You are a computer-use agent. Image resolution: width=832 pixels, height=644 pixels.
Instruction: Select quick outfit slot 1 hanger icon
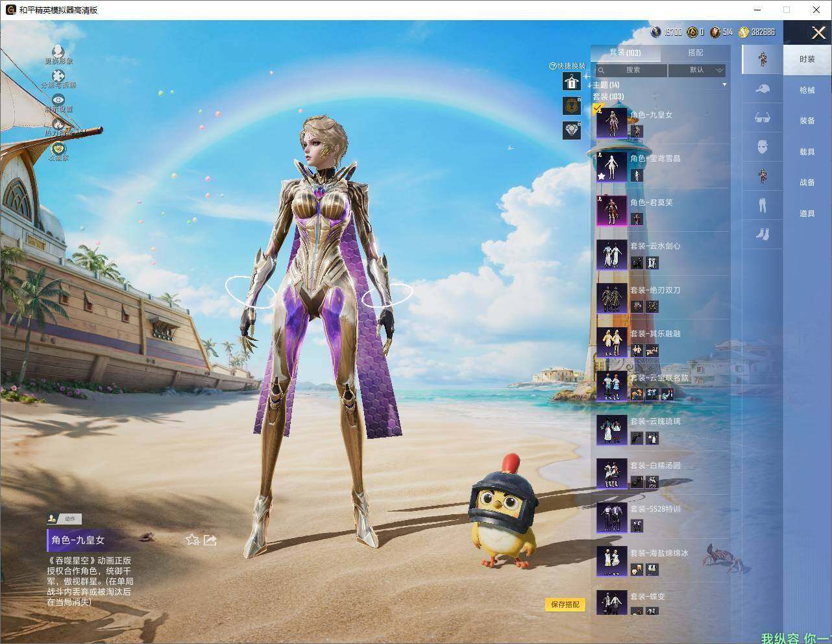click(572, 81)
